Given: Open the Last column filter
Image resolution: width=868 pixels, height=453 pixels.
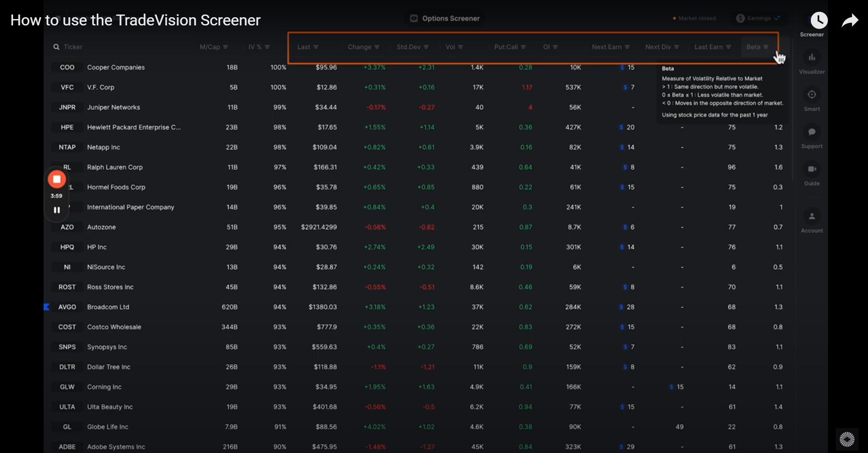Looking at the screenshot, I should [316, 47].
